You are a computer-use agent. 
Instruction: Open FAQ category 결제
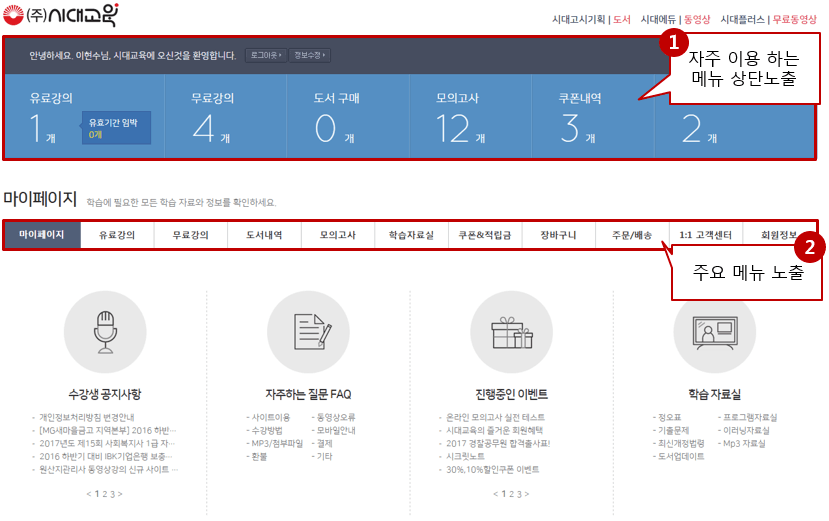click(x=324, y=443)
